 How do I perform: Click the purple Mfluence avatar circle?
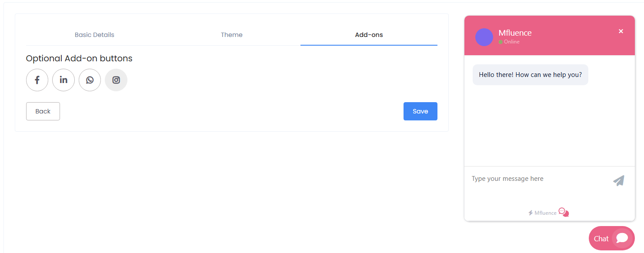click(x=484, y=37)
